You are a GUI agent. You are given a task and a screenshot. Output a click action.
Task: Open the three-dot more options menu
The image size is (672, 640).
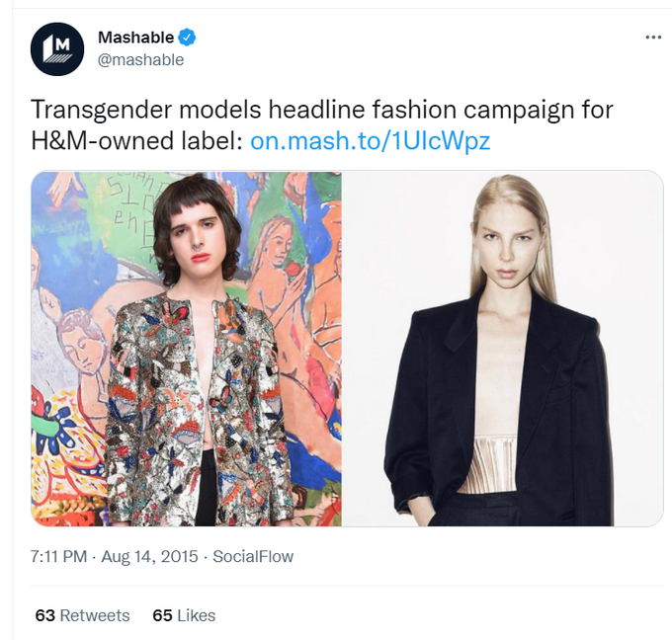pos(653,38)
